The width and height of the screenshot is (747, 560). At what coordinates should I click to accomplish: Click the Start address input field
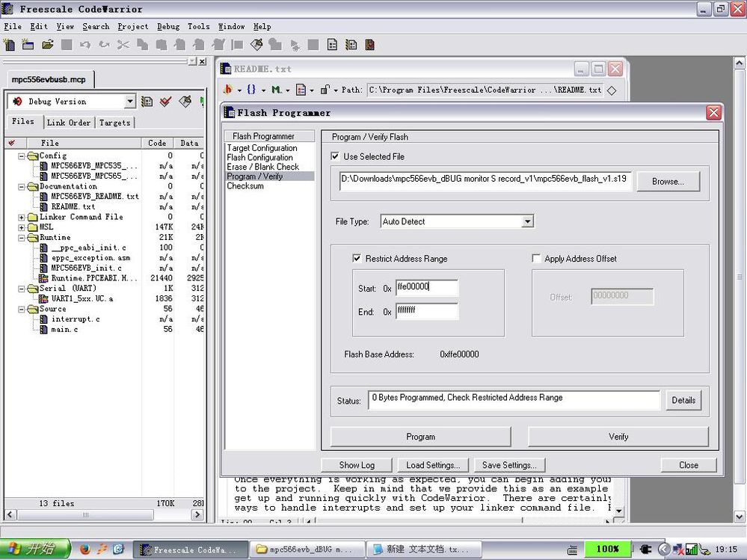coord(427,287)
